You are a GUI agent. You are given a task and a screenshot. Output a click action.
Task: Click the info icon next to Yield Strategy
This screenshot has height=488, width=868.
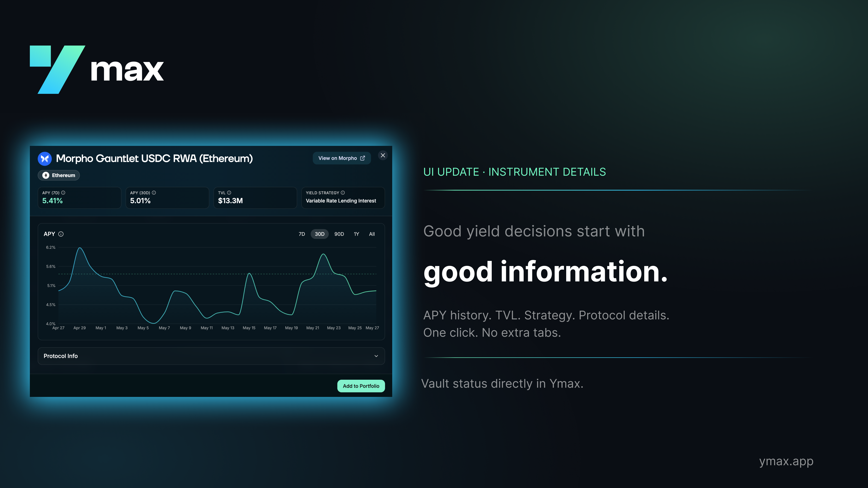[343, 193]
